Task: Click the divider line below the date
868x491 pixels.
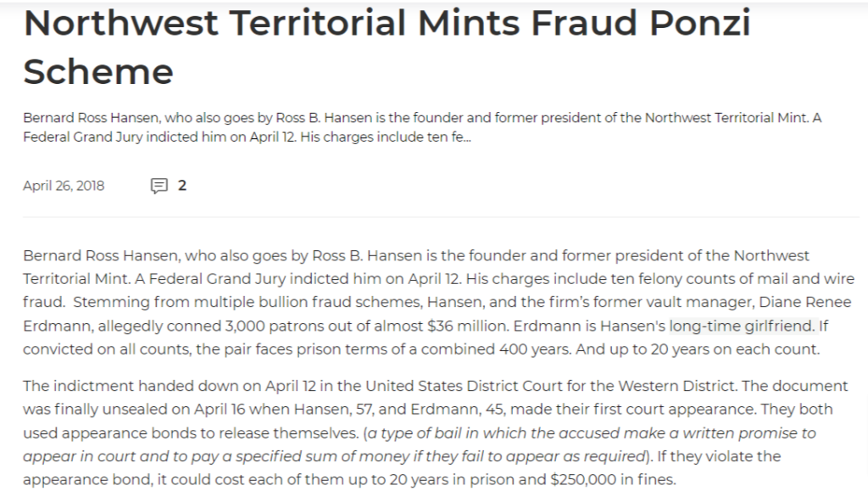Action: tap(441, 218)
